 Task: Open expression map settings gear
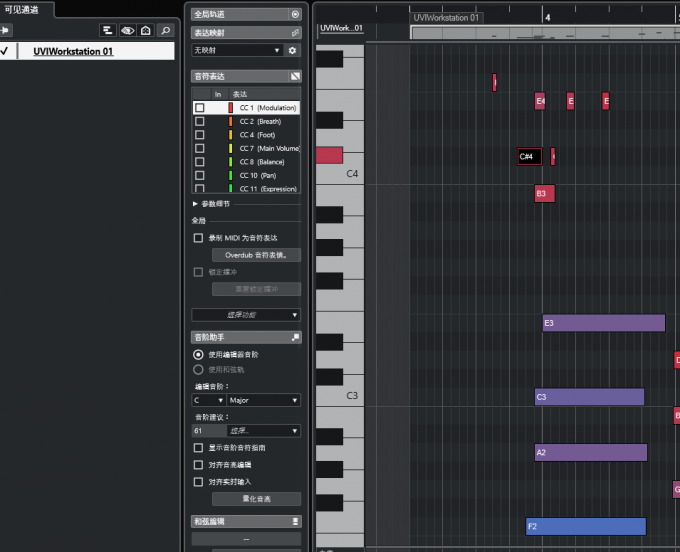coord(292,50)
